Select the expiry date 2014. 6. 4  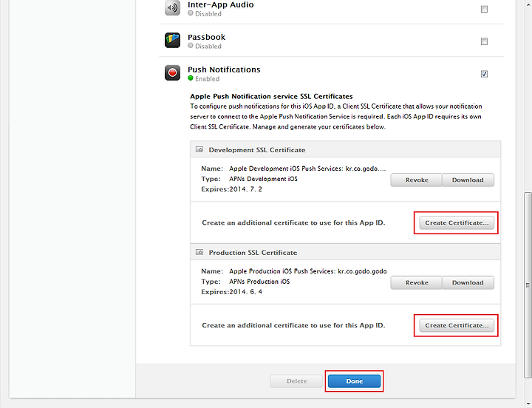pos(245,291)
